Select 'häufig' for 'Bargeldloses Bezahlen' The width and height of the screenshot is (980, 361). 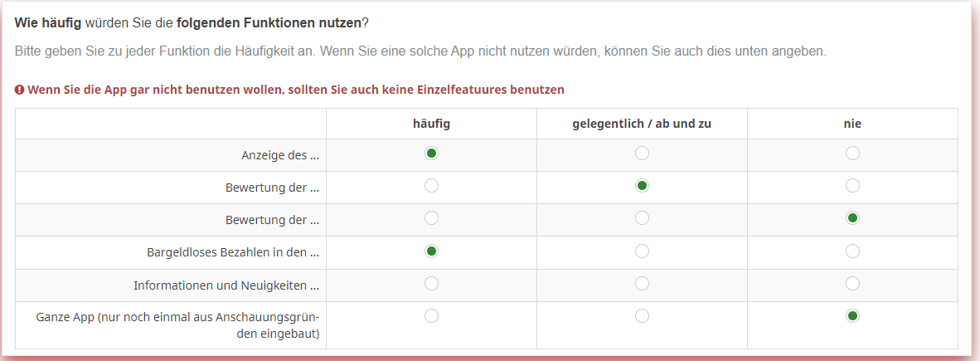coord(431,251)
